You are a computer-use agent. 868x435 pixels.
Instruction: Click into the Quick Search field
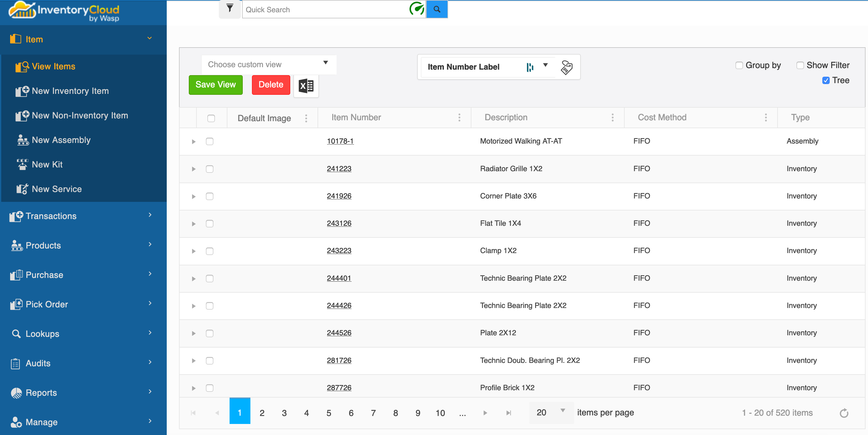click(x=323, y=10)
